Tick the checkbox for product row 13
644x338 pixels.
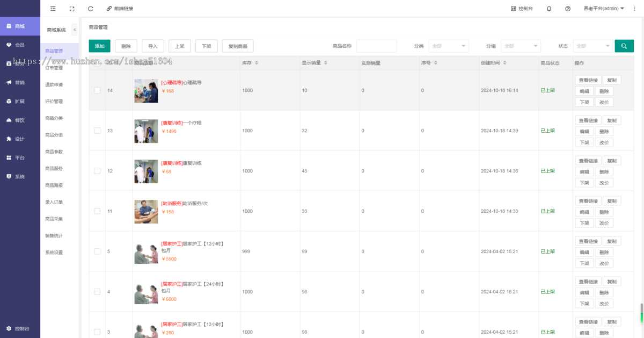[x=97, y=131]
